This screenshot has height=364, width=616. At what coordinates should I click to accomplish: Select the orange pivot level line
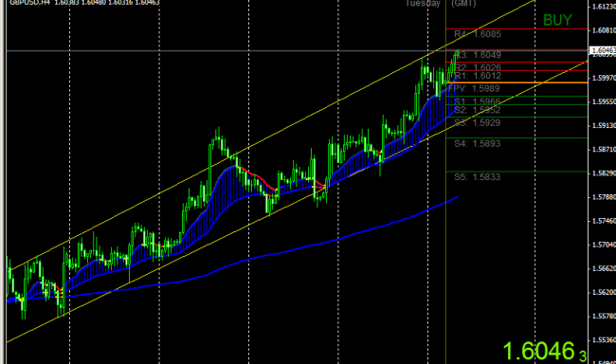[517, 82]
